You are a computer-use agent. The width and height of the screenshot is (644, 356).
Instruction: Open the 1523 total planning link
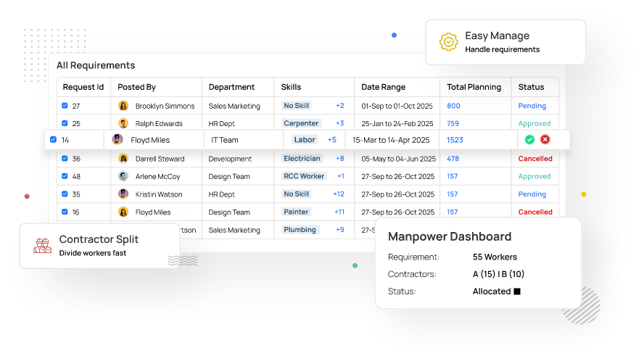455,140
